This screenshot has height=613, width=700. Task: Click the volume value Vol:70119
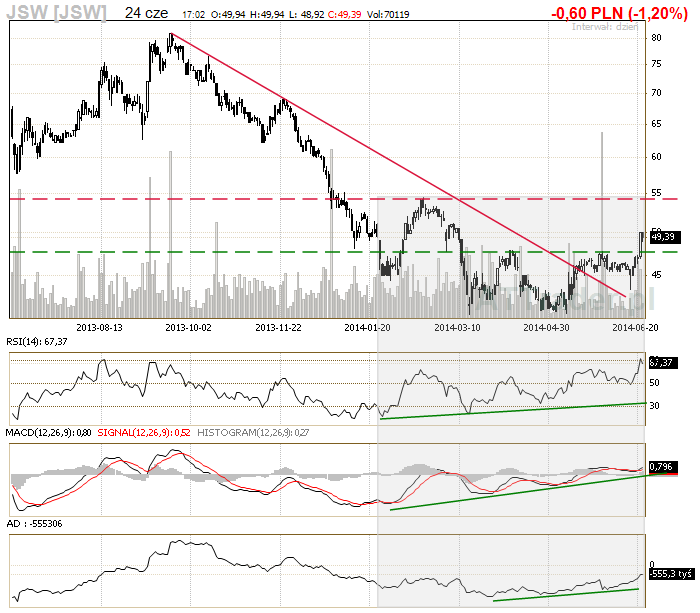[x=388, y=15]
